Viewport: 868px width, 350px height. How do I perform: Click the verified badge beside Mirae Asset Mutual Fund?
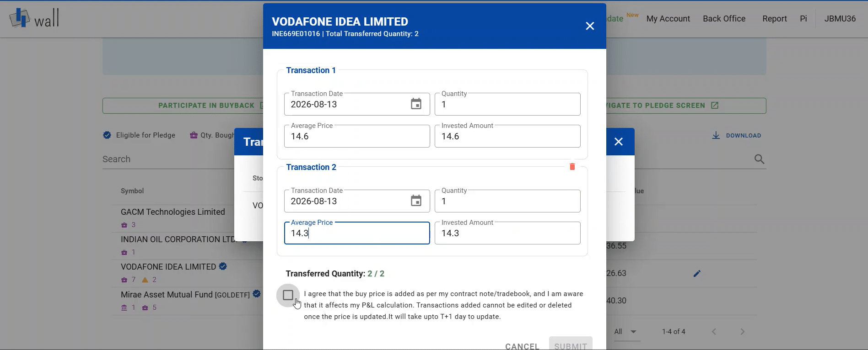coord(257,294)
